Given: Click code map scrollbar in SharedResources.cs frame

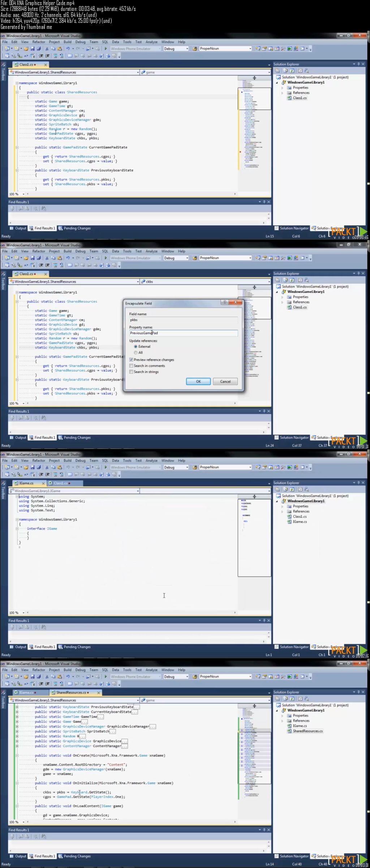Looking at the screenshot, I should coord(254,757).
